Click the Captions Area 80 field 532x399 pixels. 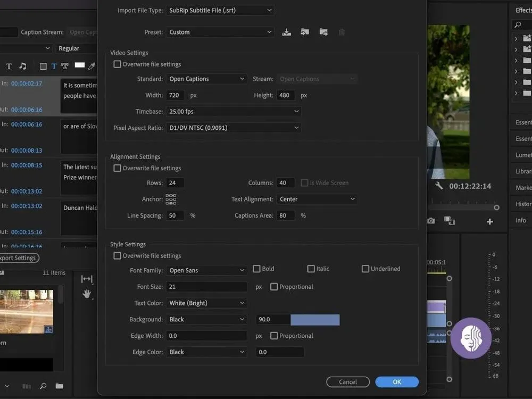tap(285, 215)
